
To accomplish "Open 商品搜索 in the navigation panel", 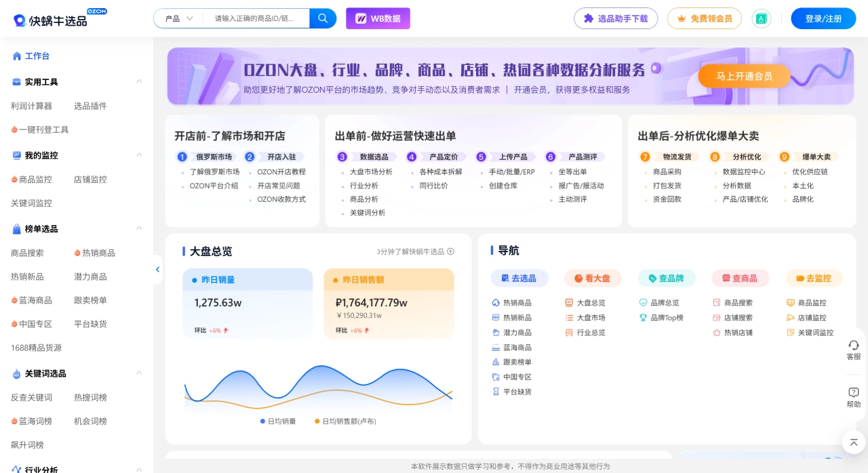I will click(x=733, y=303).
